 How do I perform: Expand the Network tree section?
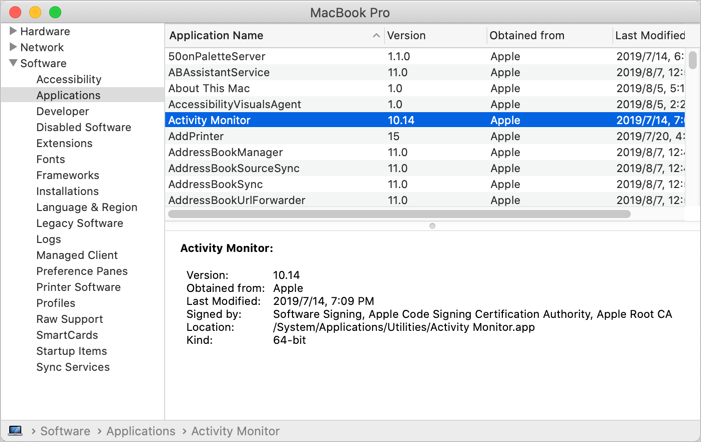[x=13, y=47]
